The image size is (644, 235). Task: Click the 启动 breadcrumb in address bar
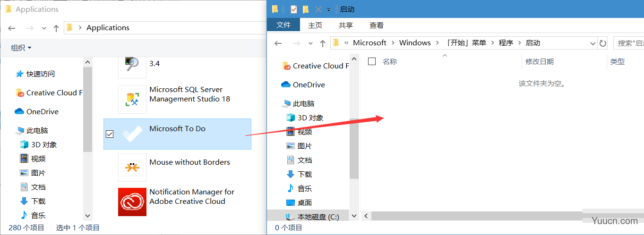532,43
